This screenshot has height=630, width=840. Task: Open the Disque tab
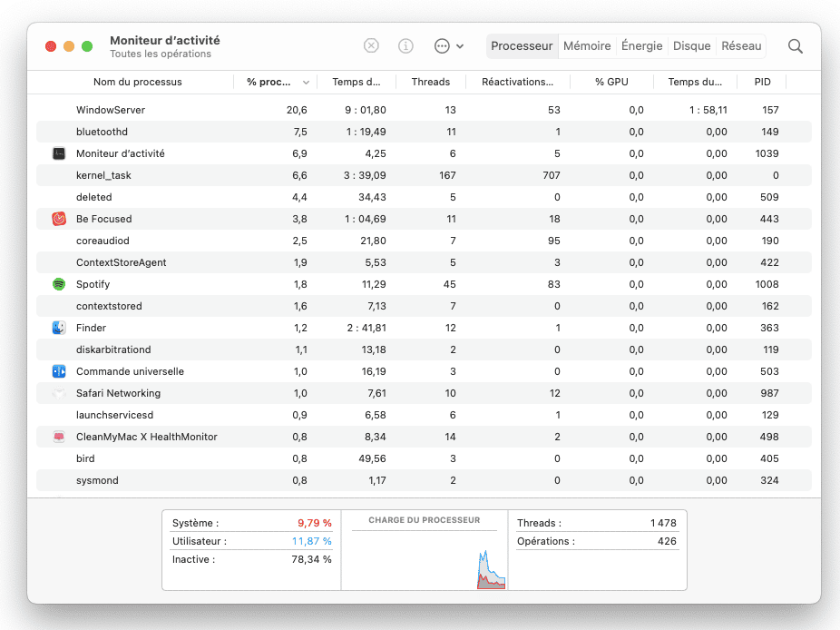691,45
